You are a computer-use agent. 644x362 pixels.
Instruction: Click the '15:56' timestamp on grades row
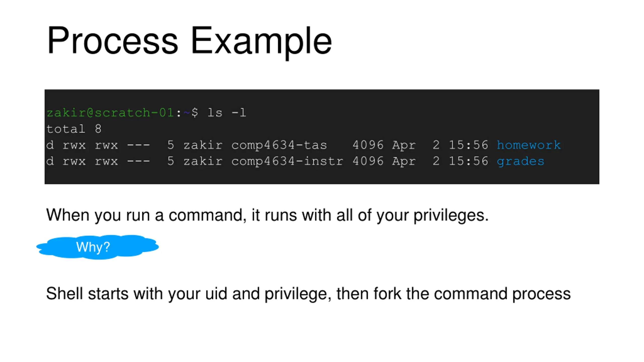468,161
